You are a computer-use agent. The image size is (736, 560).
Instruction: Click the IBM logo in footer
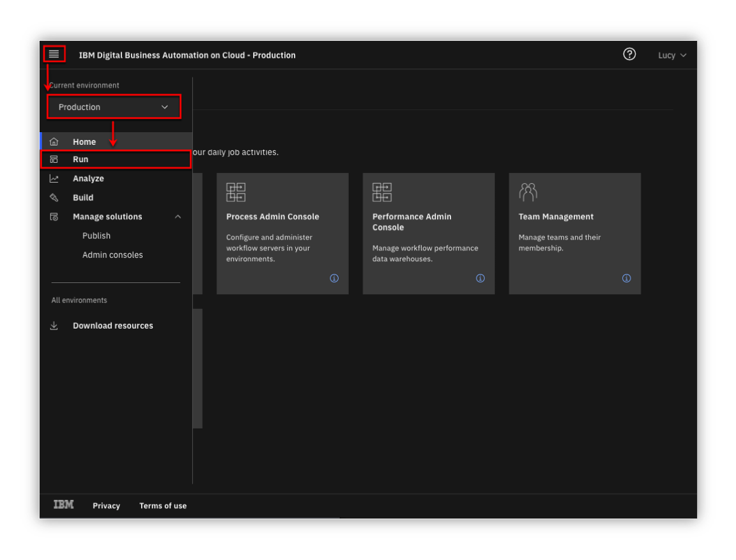point(63,504)
